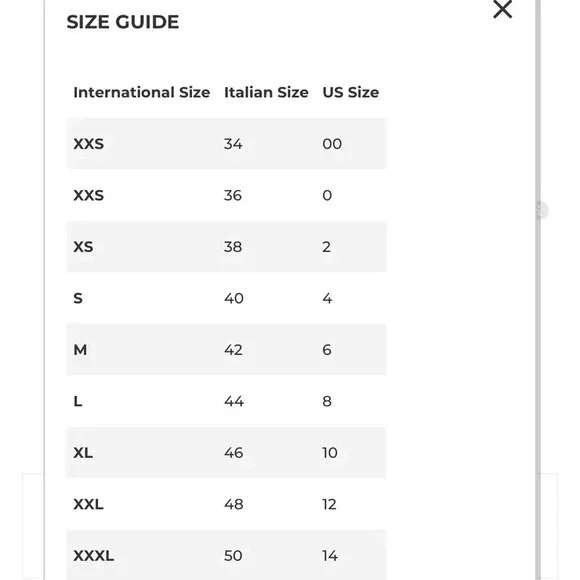Click the popup's vertical scrollbar
The image size is (580, 580).
(538, 290)
